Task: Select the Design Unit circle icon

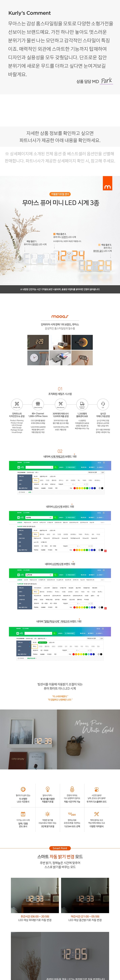Action: point(17,404)
